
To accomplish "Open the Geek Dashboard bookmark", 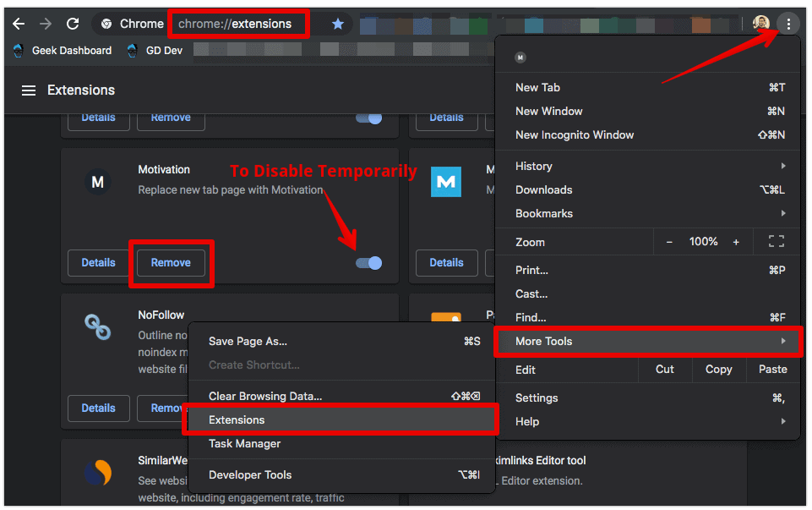I will coord(63,51).
